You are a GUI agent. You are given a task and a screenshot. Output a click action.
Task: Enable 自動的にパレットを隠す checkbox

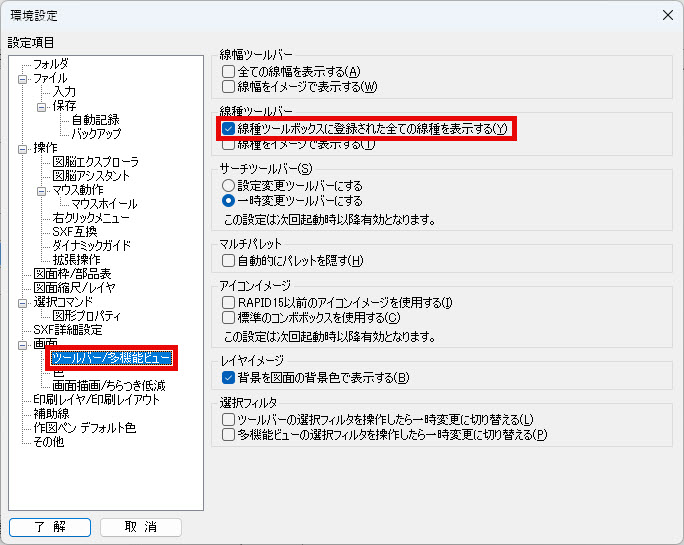[x=228, y=261]
